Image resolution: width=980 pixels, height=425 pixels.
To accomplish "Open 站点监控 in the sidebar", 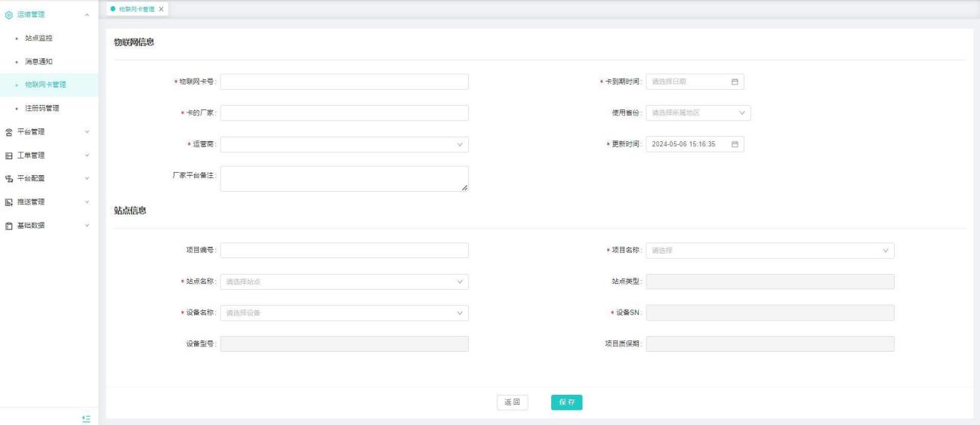I will point(39,38).
